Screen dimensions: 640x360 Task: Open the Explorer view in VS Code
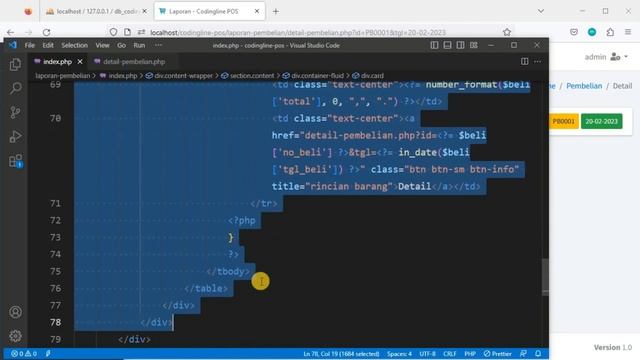click(15, 64)
